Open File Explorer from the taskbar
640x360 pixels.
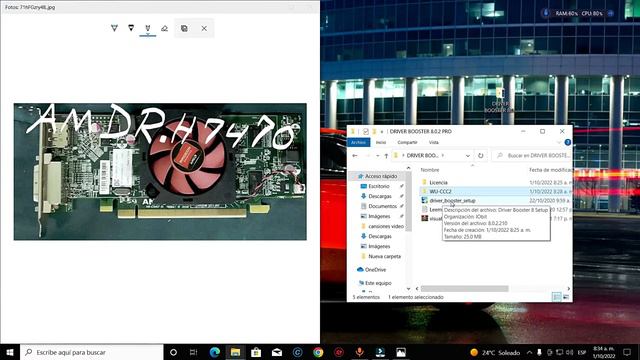click(x=236, y=352)
